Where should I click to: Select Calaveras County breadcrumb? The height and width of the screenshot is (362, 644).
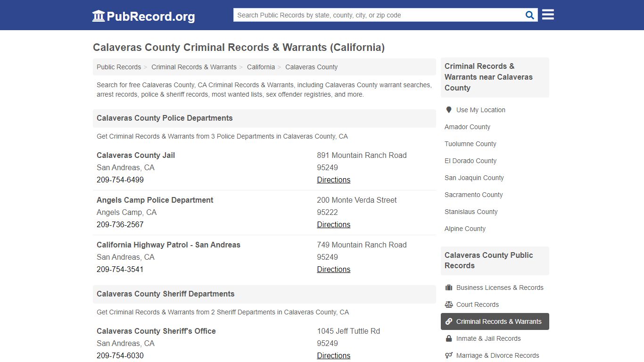click(311, 67)
